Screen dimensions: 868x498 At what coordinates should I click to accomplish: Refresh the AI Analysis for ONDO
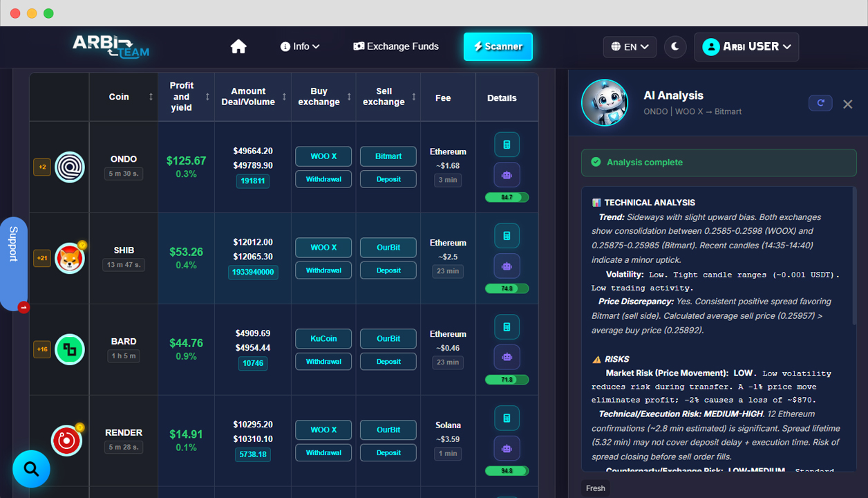tap(820, 103)
